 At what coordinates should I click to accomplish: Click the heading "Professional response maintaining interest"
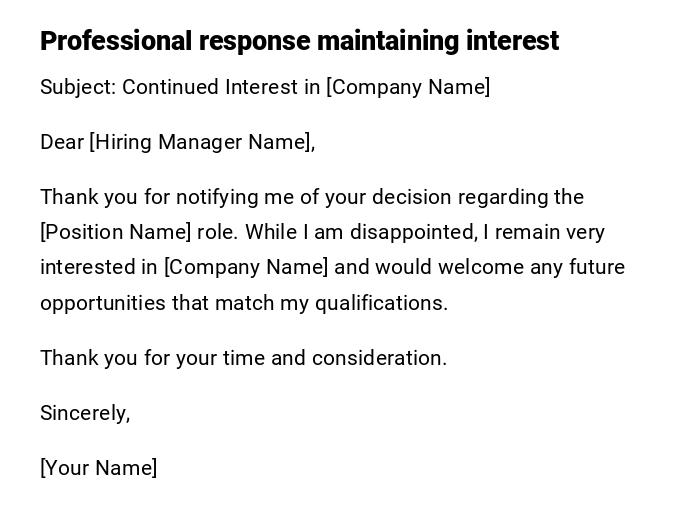(299, 41)
